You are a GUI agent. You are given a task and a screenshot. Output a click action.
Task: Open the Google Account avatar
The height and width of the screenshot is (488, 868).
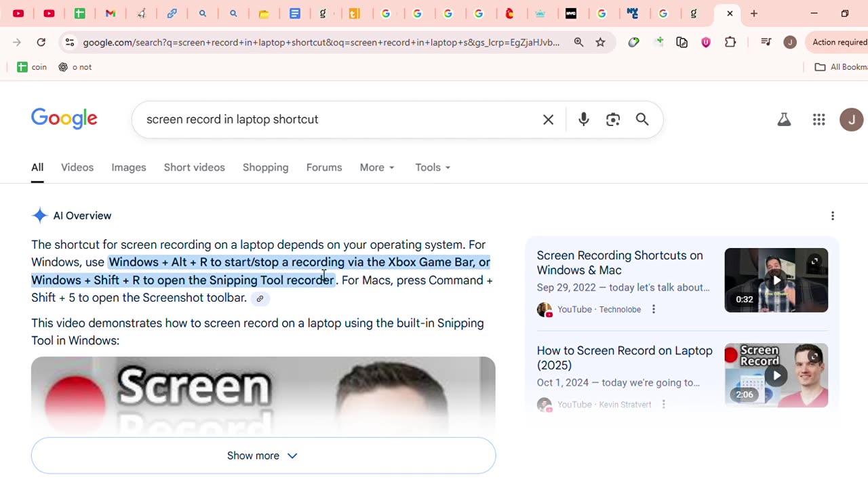(x=851, y=120)
